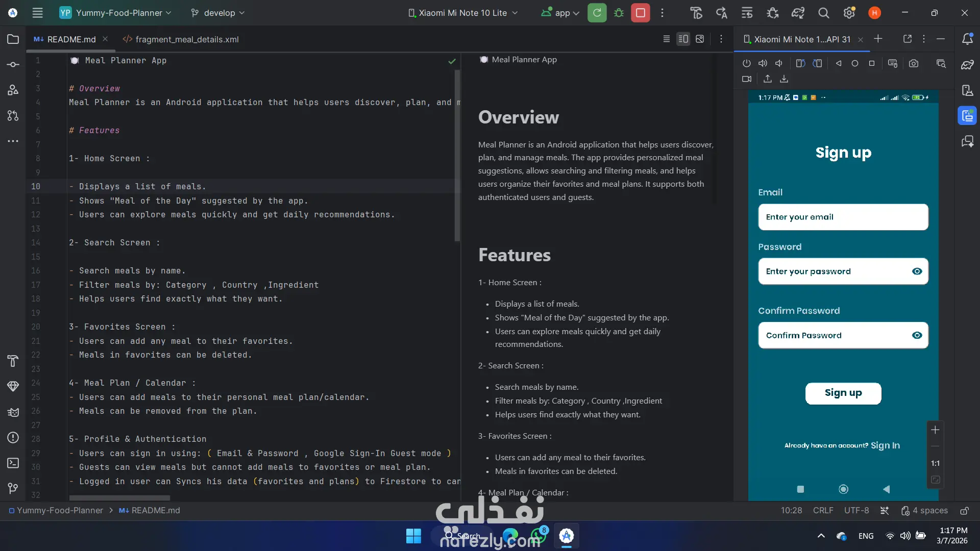Screen dimensions: 980x551
Task: Stop the running app with red button
Action: (x=640, y=13)
